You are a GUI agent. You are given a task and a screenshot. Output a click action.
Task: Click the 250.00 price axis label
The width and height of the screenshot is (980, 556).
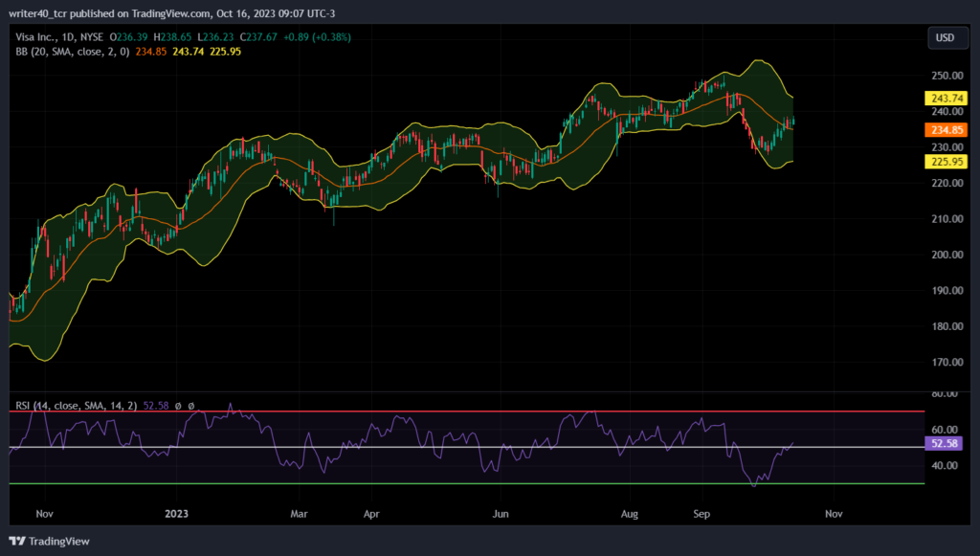click(947, 76)
